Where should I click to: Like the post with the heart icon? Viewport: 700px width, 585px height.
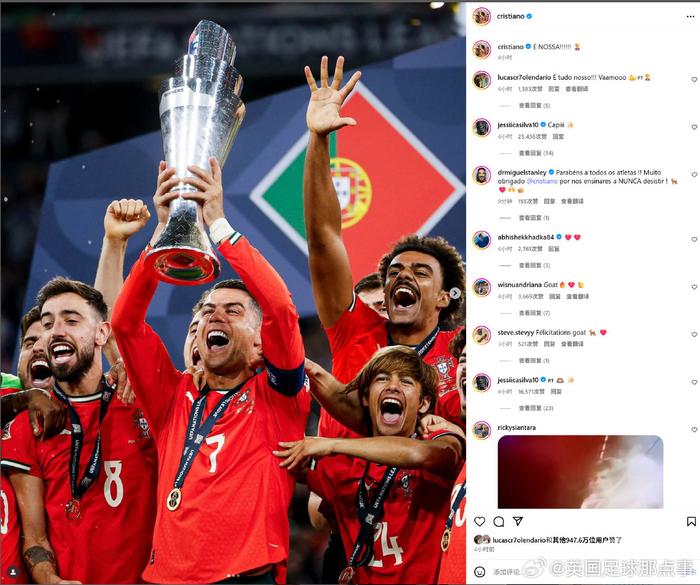pyautogui.click(x=479, y=521)
